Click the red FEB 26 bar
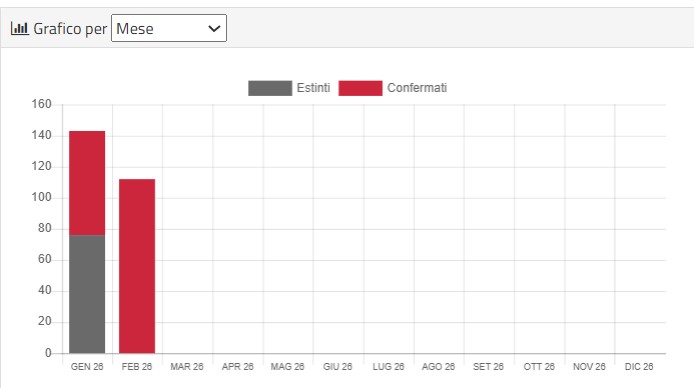694x388 pixels. tap(137, 266)
